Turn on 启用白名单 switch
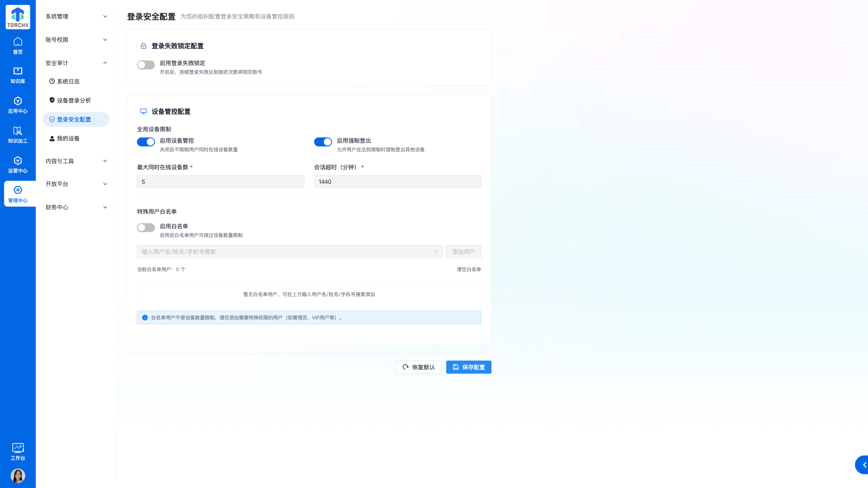The image size is (868, 488). pyautogui.click(x=146, y=228)
